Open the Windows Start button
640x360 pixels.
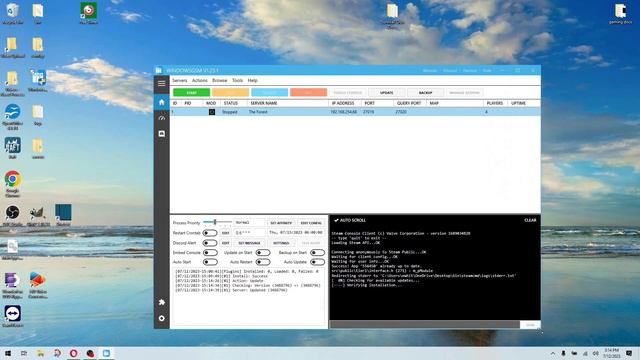click(8, 353)
